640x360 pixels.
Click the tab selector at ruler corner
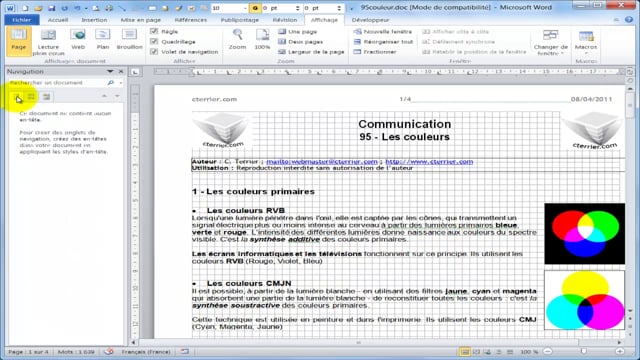click(135, 72)
